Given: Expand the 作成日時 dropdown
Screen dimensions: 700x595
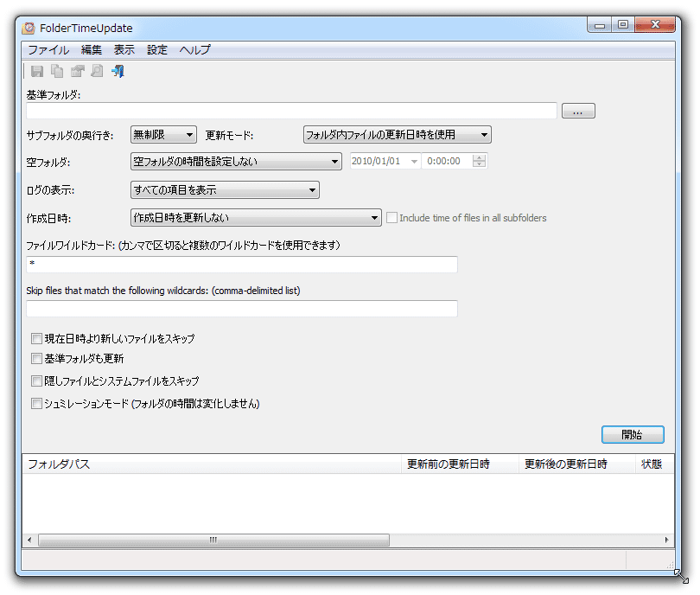Looking at the screenshot, I should [x=257, y=218].
